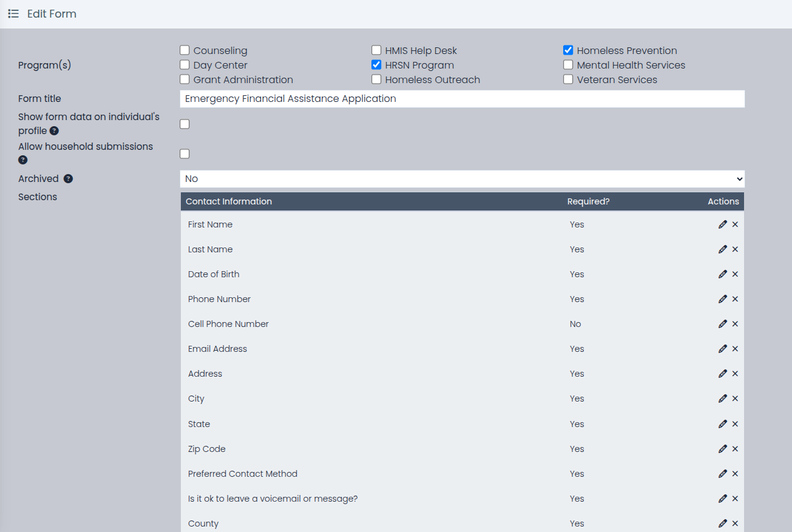This screenshot has height=532, width=792.
Task: Edit the Zip Code field
Action: tap(722, 449)
